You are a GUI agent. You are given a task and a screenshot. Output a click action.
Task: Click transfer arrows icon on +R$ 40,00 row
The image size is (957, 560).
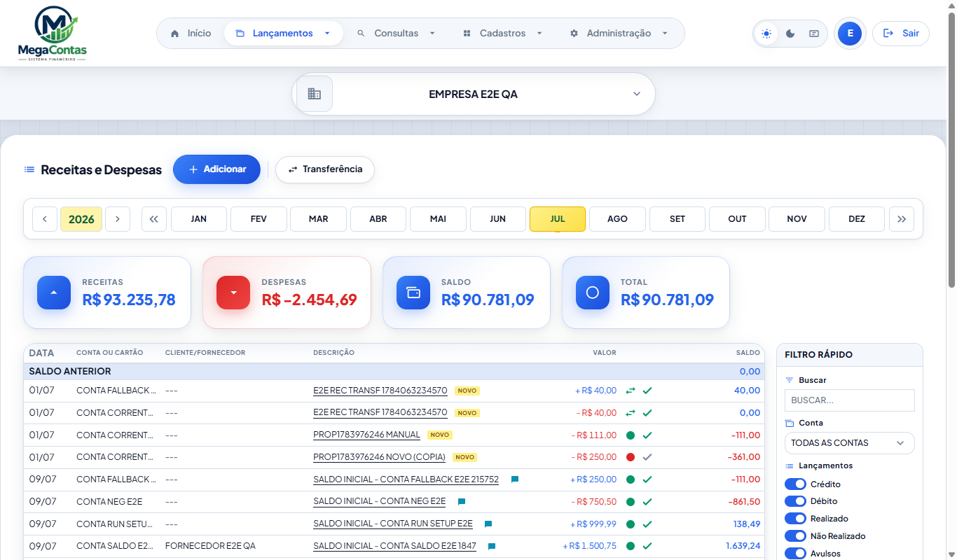pyautogui.click(x=631, y=391)
